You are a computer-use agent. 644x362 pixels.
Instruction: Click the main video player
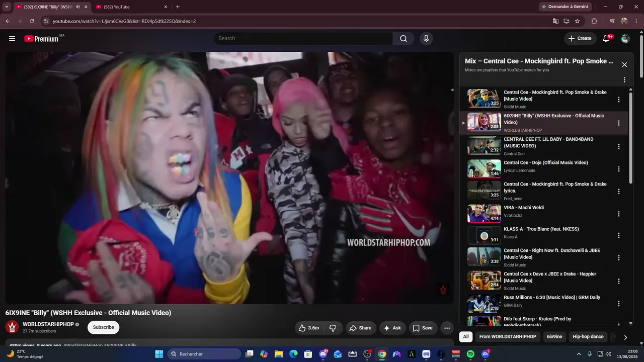point(229,178)
